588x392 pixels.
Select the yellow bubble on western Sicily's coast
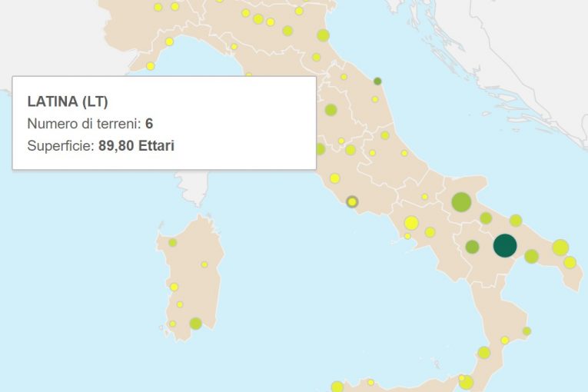tap(337, 387)
